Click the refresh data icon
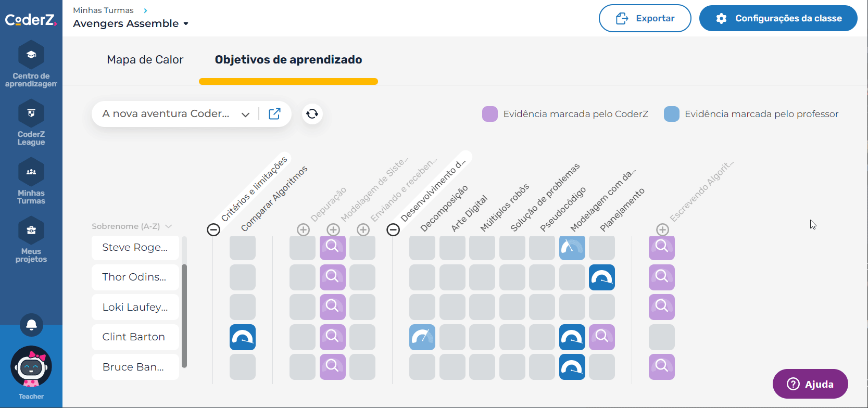This screenshot has width=868, height=408. [312, 114]
